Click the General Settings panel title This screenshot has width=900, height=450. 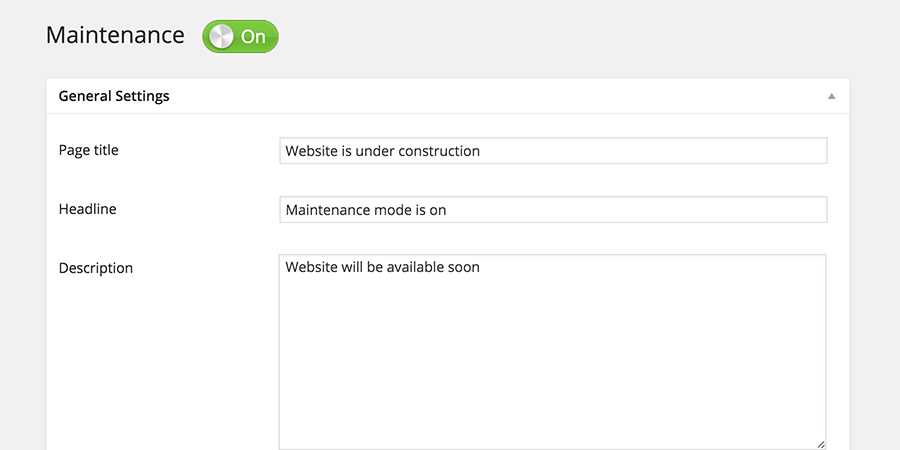(x=114, y=96)
